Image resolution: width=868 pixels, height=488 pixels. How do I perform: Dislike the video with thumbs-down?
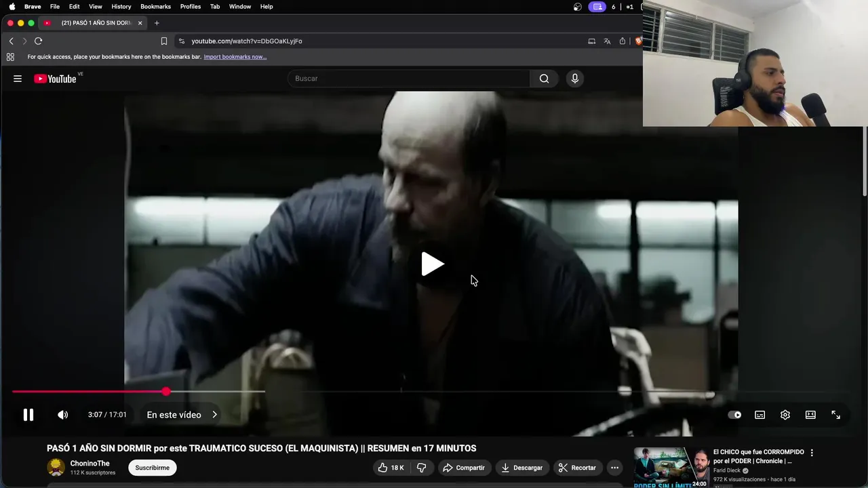tap(421, 468)
